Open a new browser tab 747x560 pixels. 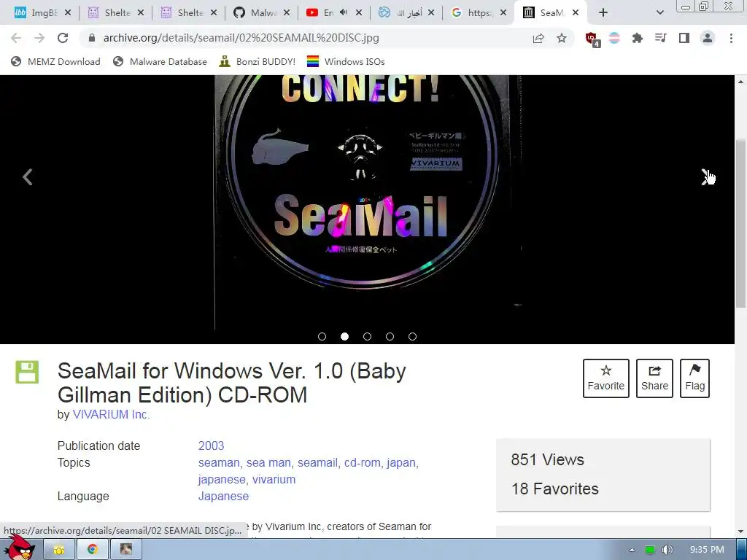coord(603,13)
